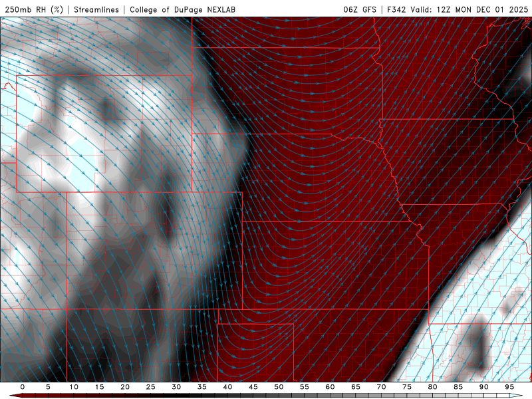Click the "College of DuPage NEXLAB" text
Screen dimensions: 532x399
point(182,9)
